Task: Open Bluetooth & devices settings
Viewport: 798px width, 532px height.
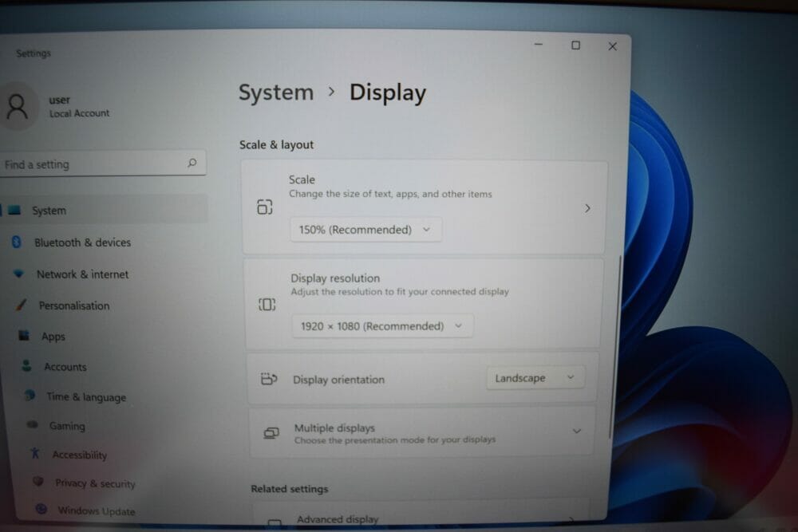Action: tap(82, 242)
